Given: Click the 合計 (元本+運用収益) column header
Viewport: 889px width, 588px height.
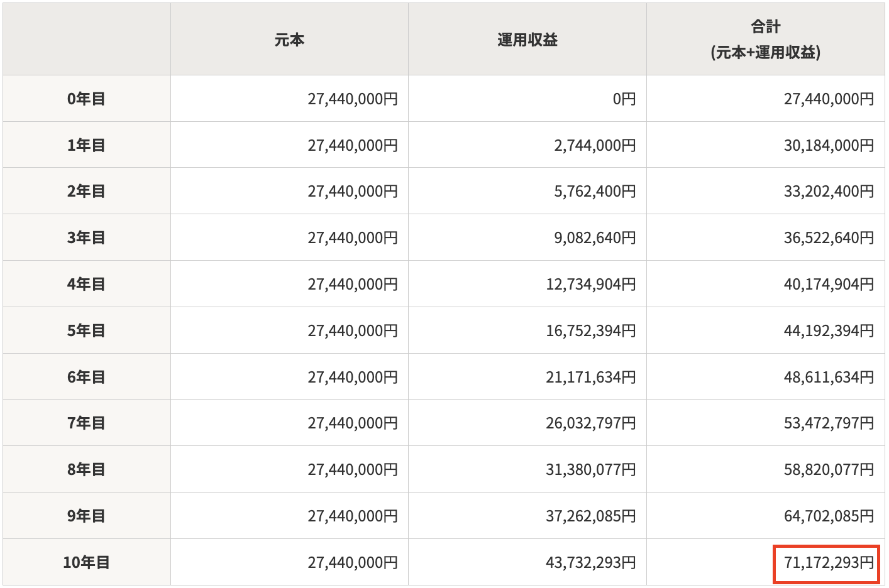Looking at the screenshot, I should (766, 40).
